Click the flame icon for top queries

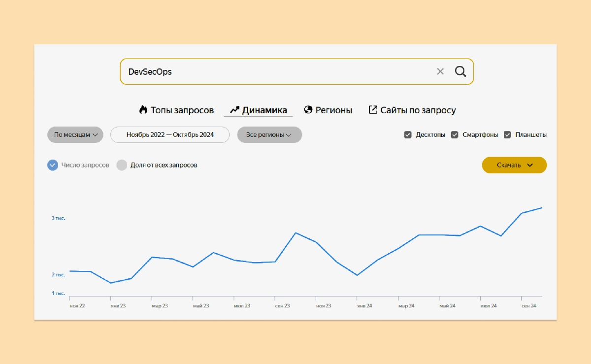(x=143, y=110)
